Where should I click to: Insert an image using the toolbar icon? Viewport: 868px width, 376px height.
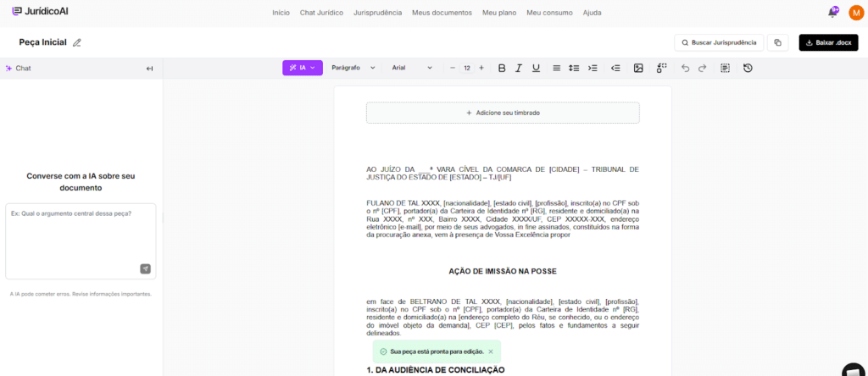coord(638,68)
